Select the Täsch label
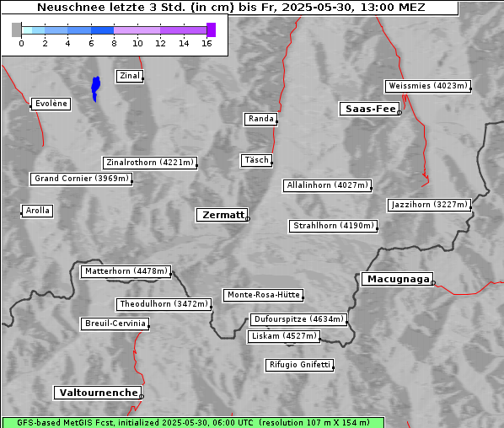This screenshot has height=428, width=504. tap(256, 160)
